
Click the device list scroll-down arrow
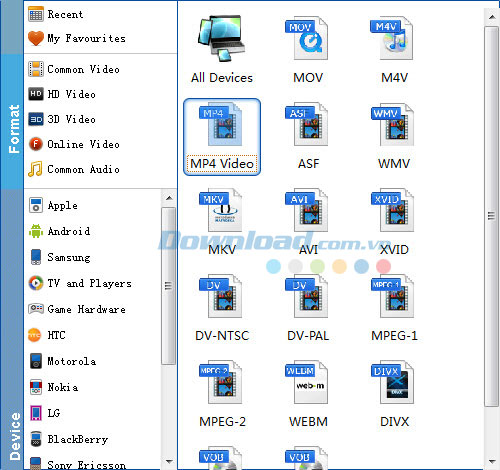pos(169,462)
